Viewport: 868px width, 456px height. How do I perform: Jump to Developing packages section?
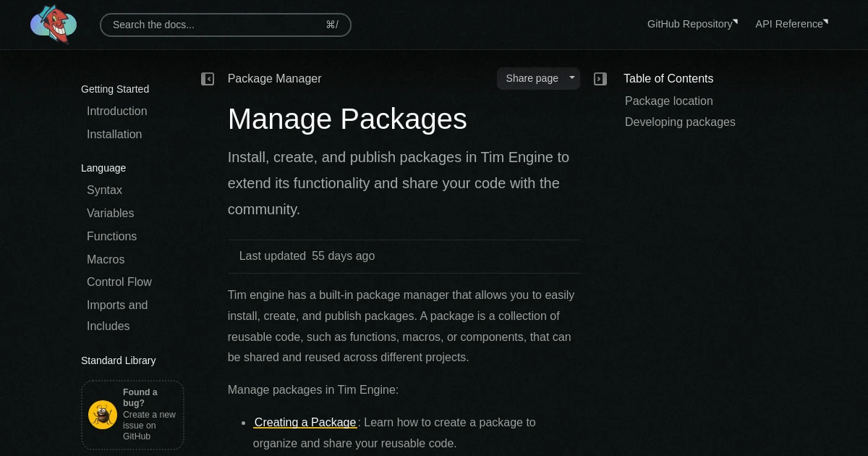click(x=680, y=122)
